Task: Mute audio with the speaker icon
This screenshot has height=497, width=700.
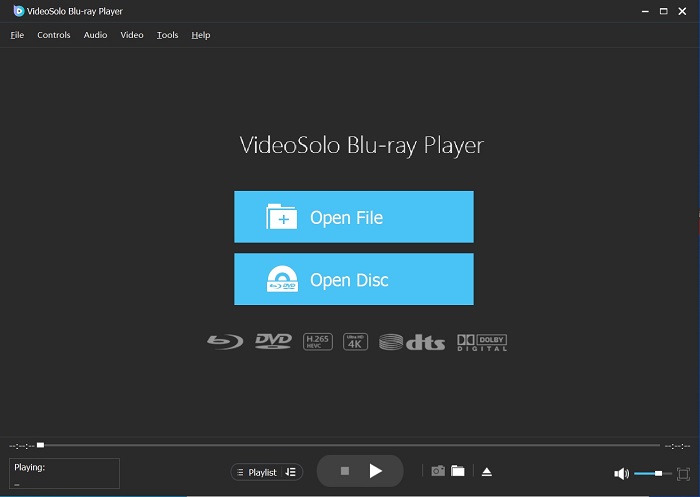Action: (621, 473)
